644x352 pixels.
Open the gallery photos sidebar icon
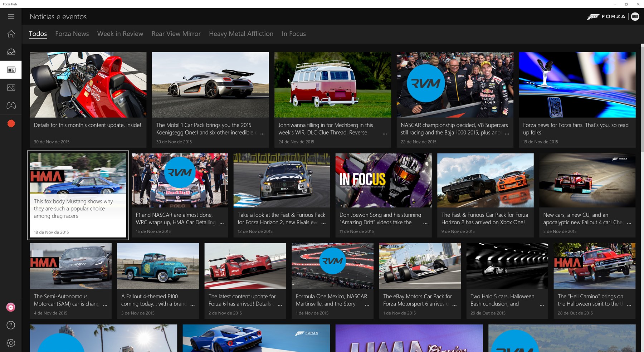[11, 88]
